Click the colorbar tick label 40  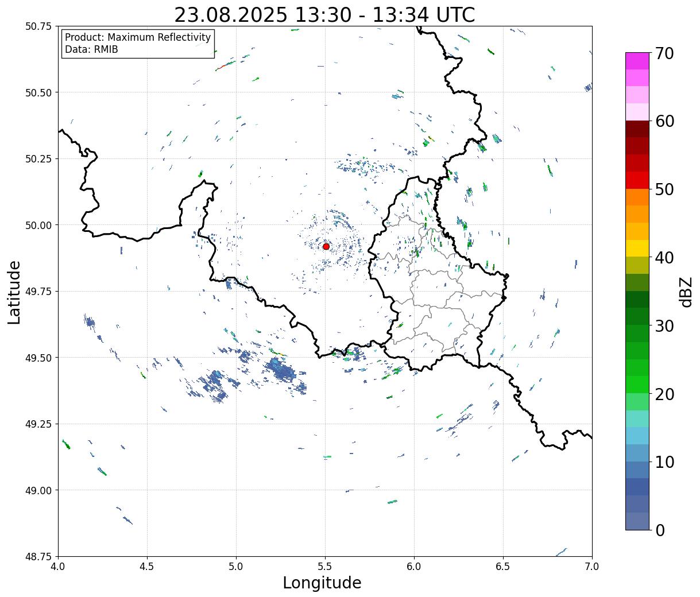(x=664, y=258)
